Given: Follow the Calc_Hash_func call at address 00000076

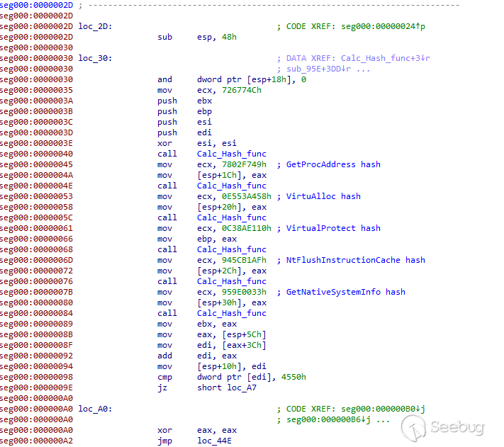Looking at the screenshot, I should click(x=231, y=281).
